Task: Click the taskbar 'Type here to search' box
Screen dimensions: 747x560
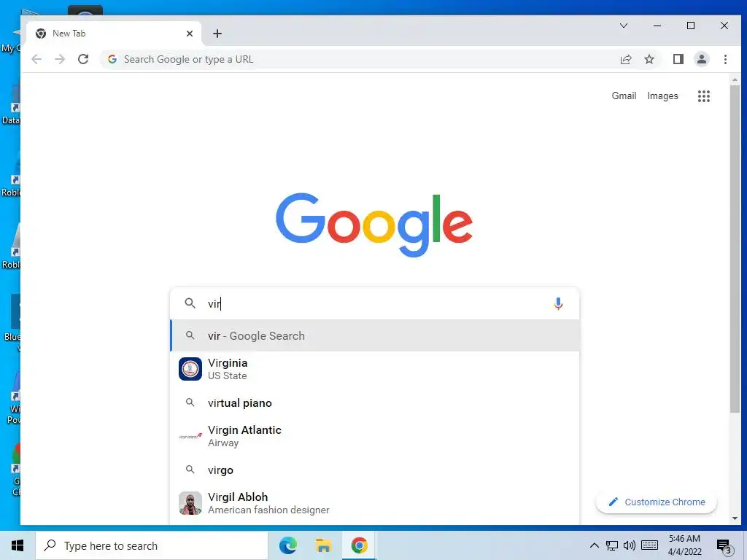Action: (x=152, y=545)
